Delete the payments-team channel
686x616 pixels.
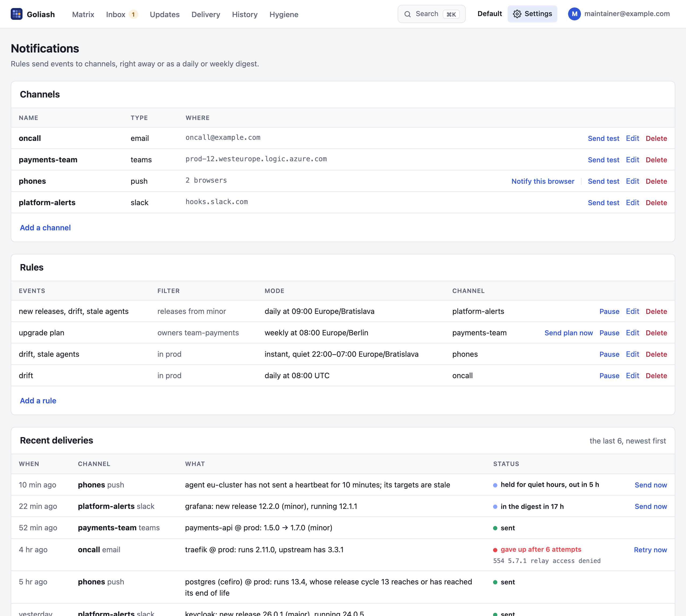(656, 160)
